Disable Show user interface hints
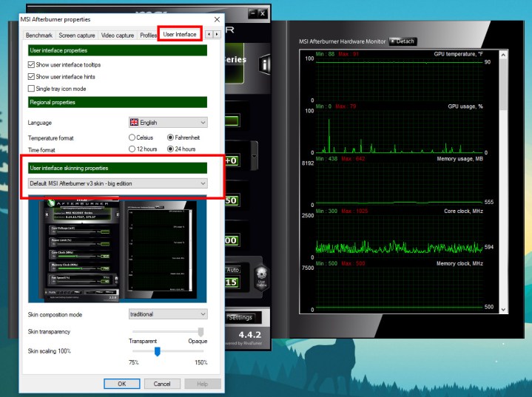532x397 pixels. pos(32,77)
